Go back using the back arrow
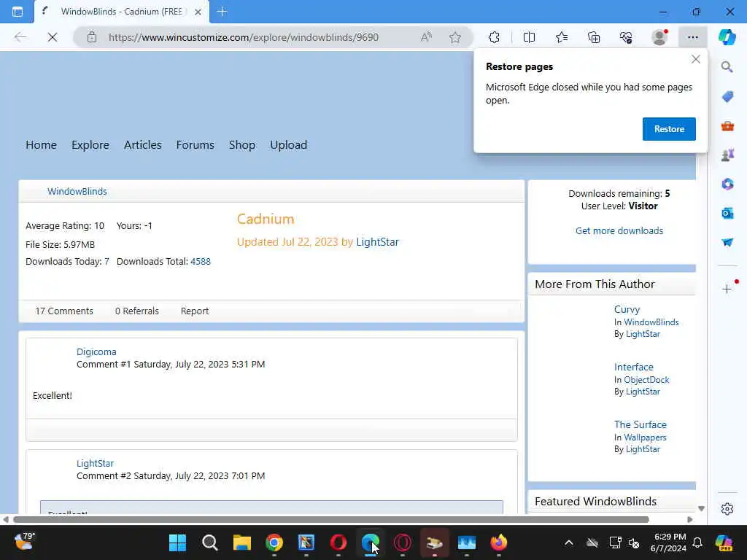The image size is (747, 560). tap(20, 37)
